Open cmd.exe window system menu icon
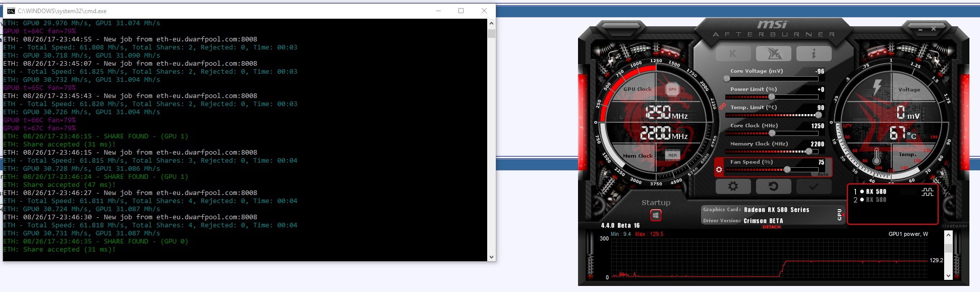The height and width of the screenshot is (292, 980). click(x=11, y=11)
